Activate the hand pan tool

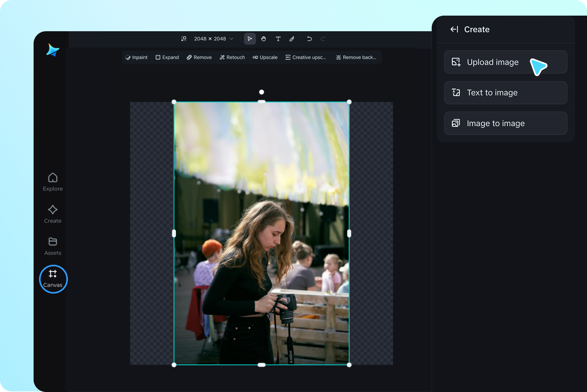coord(263,39)
